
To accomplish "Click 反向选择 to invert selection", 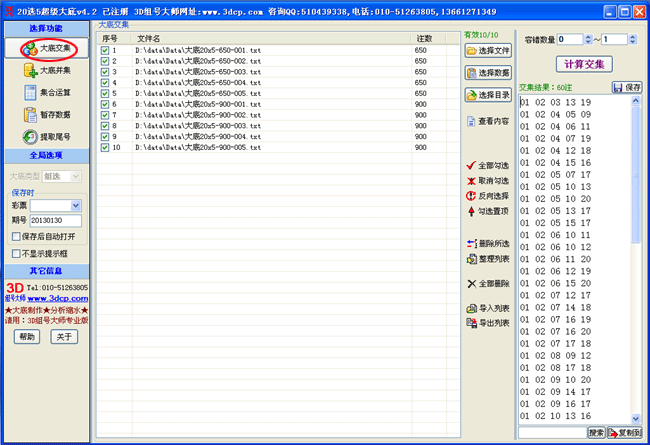I will (488, 196).
